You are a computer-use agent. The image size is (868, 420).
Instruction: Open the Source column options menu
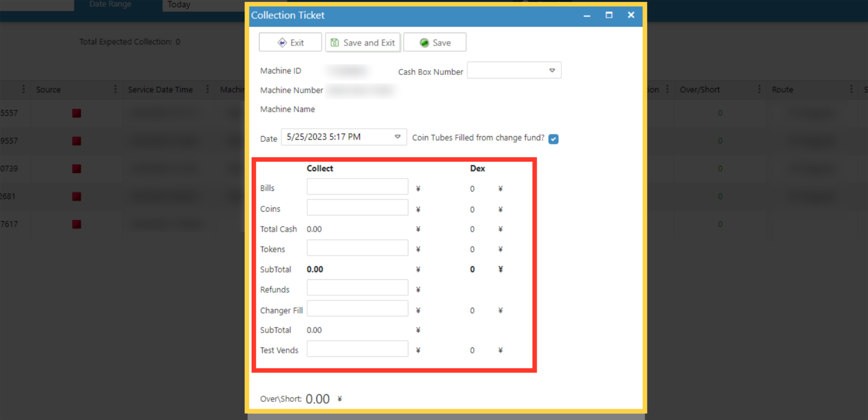[115, 90]
